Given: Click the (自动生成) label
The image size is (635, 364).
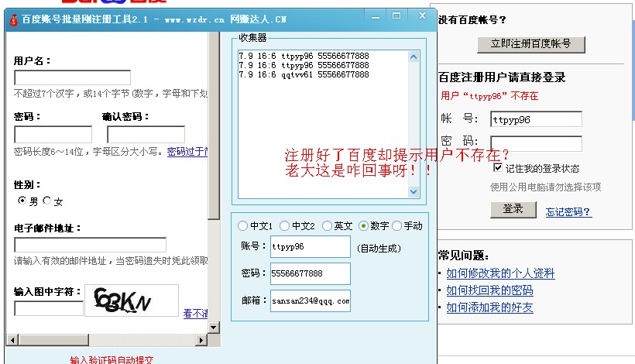Looking at the screenshot, I should (x=379, y=248).
